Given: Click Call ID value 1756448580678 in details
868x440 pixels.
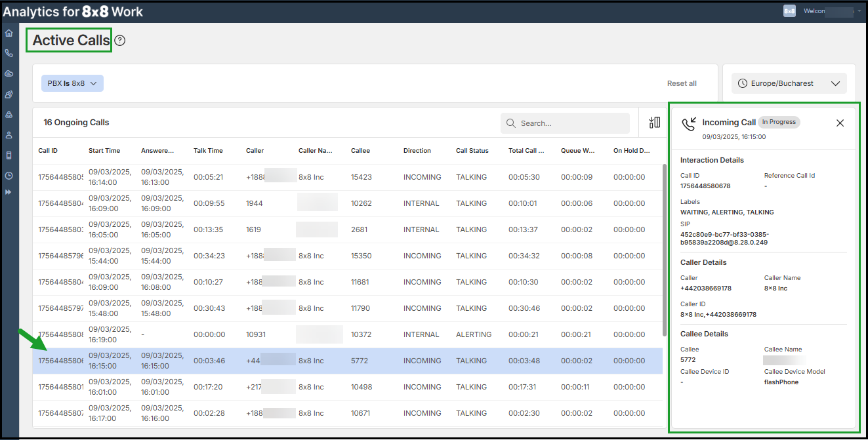Looking at the screenshot, I should tap(705, 186).
